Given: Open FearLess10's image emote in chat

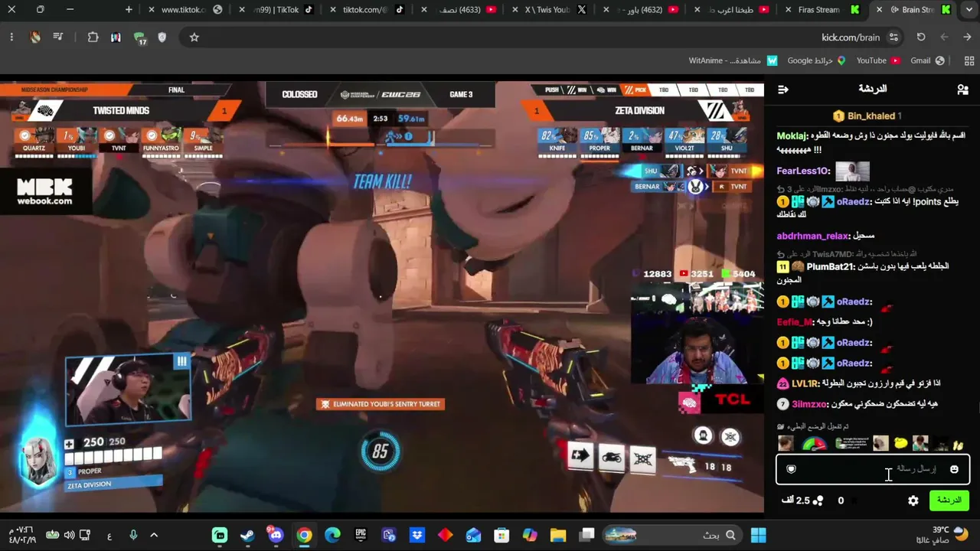Looking at the screenshot, I should point(852,171).
